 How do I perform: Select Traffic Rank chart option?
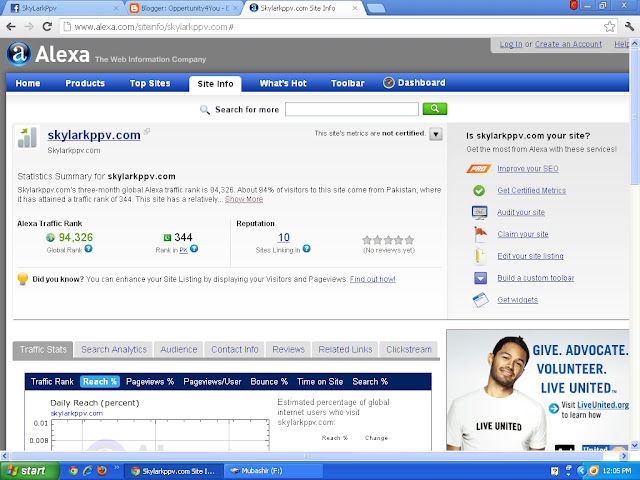tap(52, 382)
